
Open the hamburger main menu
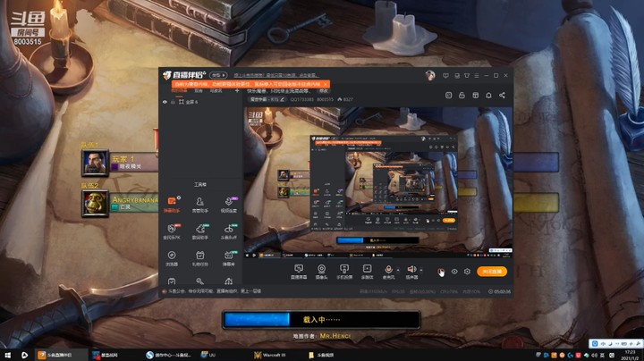477,75
